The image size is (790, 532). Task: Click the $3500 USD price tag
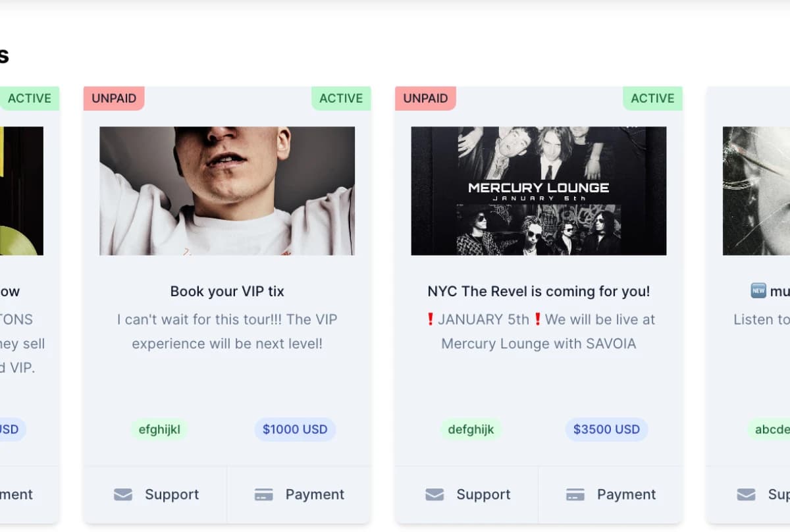tap(606, 429)
